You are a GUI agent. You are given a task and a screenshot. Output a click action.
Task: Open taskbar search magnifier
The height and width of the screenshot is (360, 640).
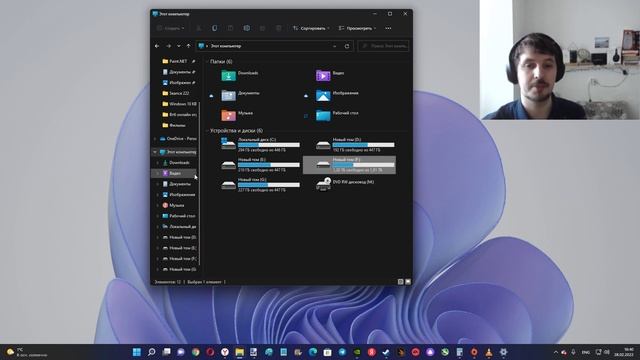pos(151,352)
